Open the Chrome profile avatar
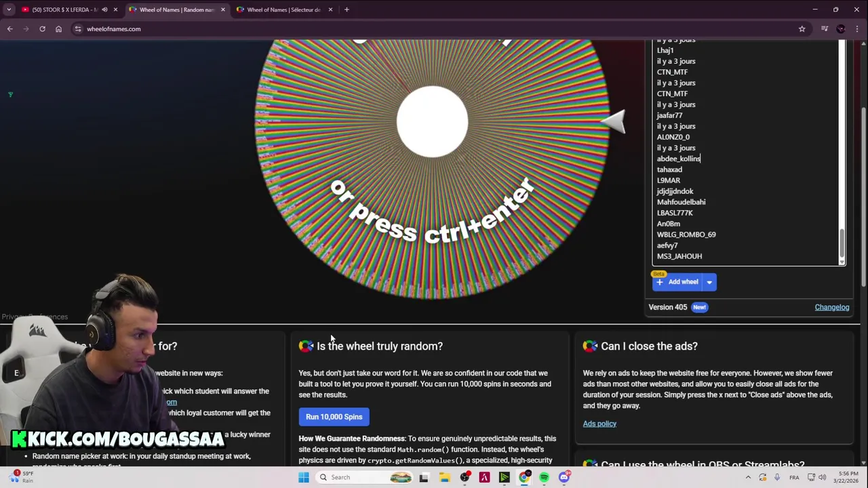The height and width of the screenshot is (488, 868). (841, 28)
